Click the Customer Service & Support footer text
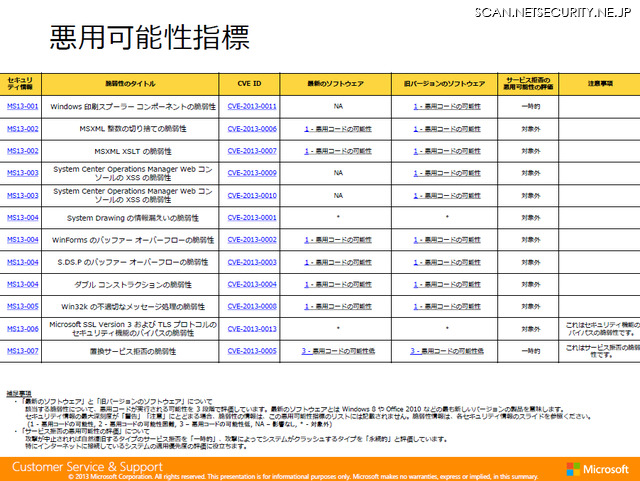 87,467
